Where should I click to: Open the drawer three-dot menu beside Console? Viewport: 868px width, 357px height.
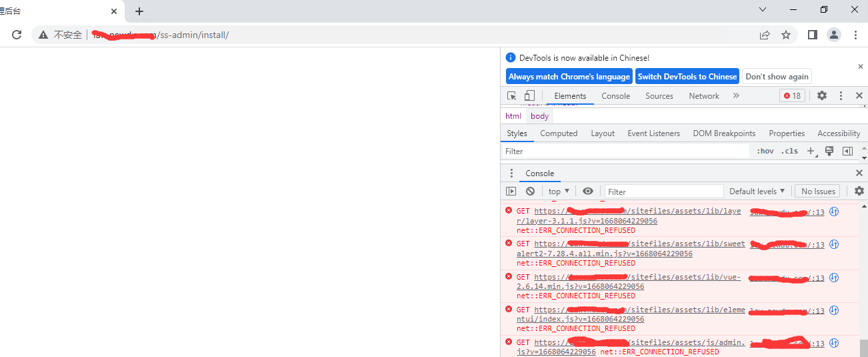(x=511, y=173)
